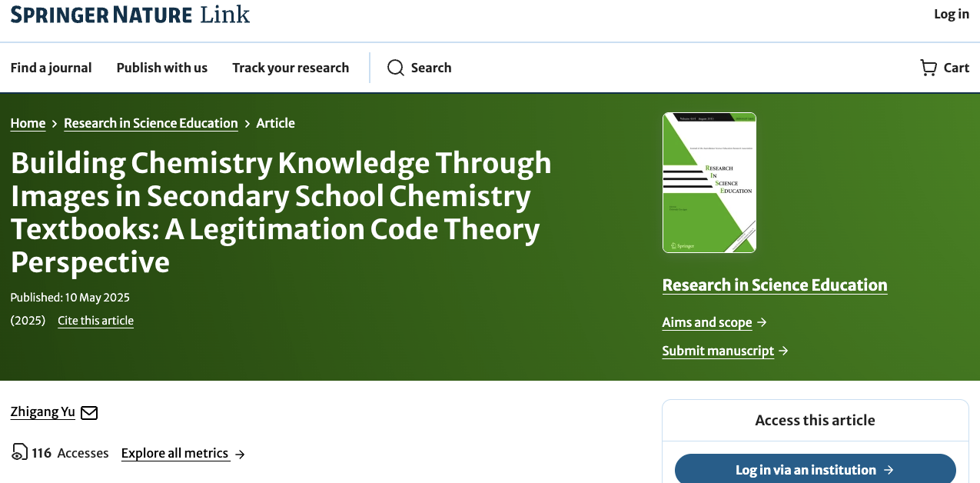Click the magnifying glass search icon
The height and width of the screenshot is (483, 980).
pos(396,68)
